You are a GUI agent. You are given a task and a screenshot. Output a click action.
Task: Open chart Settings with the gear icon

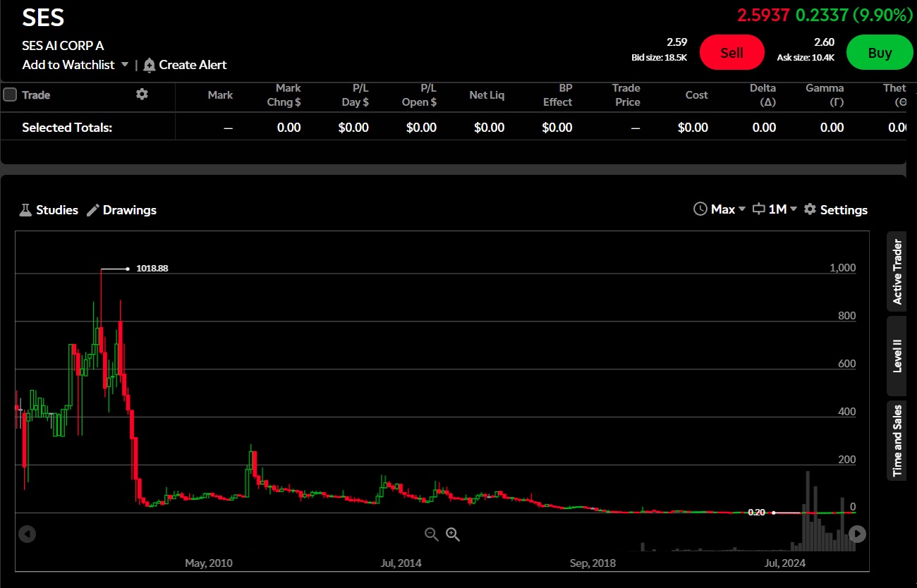(836, 209)
